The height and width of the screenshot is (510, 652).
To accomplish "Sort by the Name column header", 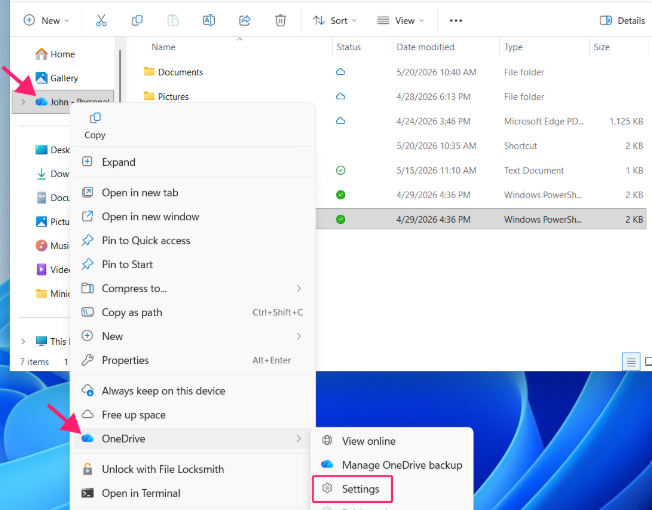I will point(163,47).
